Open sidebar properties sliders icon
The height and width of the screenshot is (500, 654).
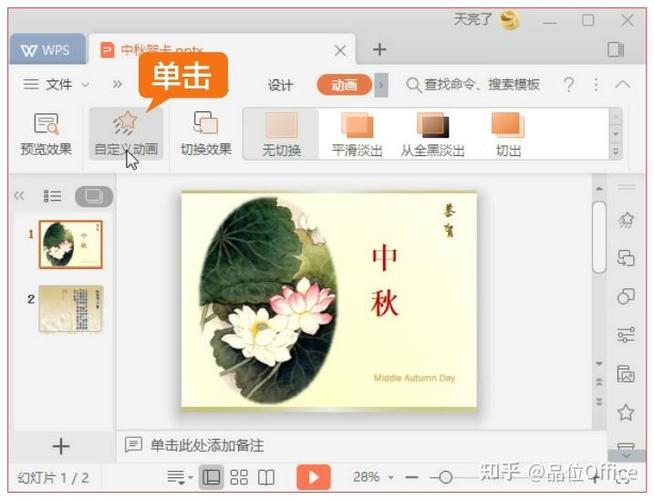(626, 335)
